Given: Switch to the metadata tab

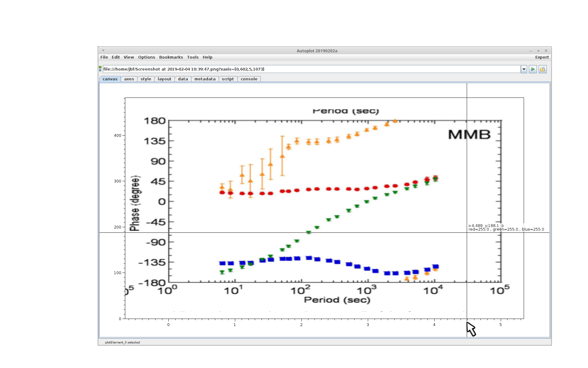Looking at the screenshot, I should point(205,79).
